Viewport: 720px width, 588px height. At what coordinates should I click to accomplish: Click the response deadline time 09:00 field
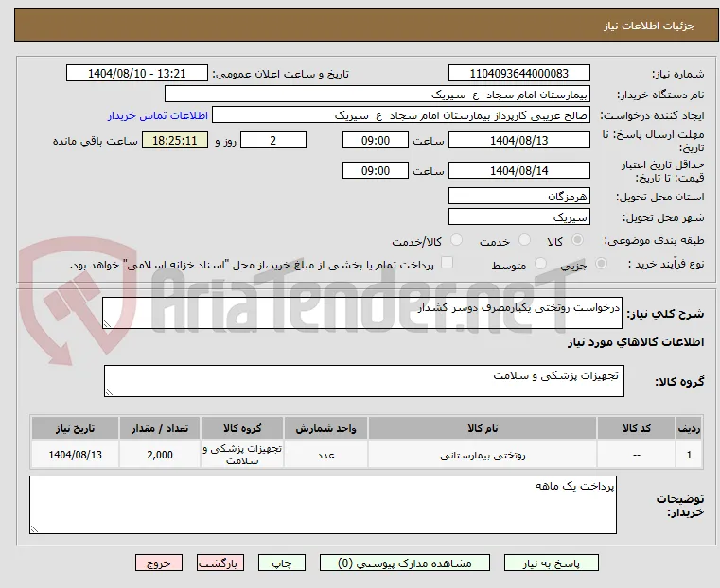click(x=376, y=140)
